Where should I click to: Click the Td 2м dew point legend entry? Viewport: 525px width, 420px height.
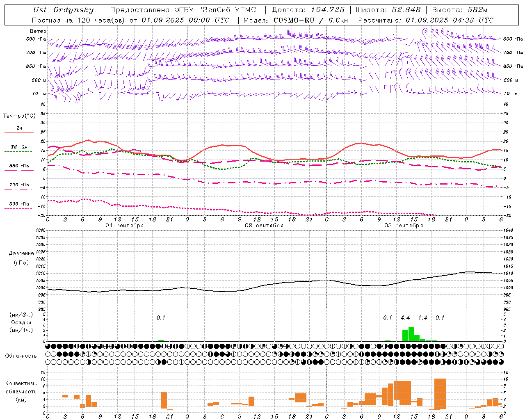19,147
